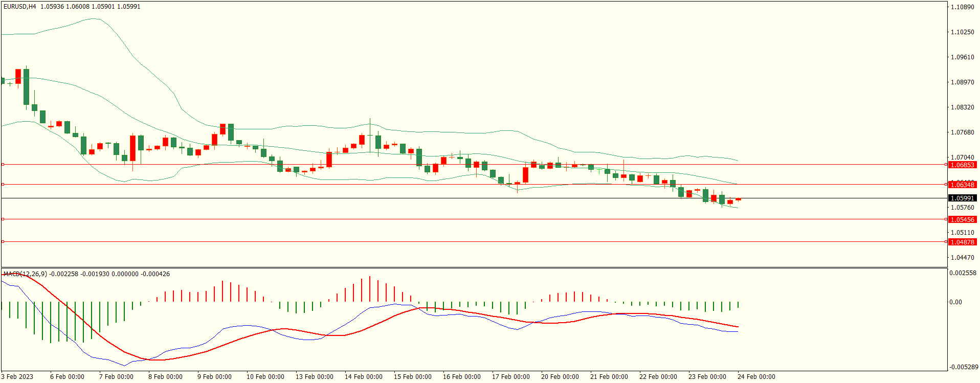Click the 20 Feb 00:00 time axis label
This screenshot has height=383, width=980.
point(560,377)
